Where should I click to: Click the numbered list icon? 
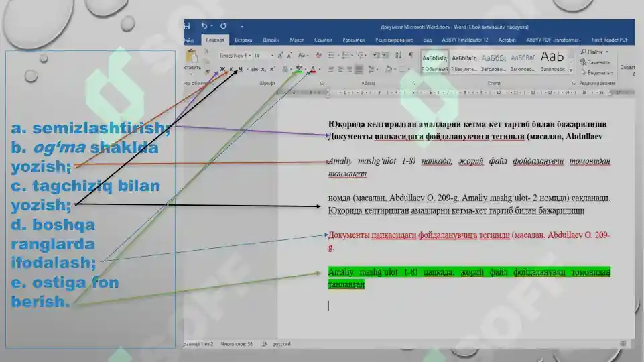pos(345,55)
